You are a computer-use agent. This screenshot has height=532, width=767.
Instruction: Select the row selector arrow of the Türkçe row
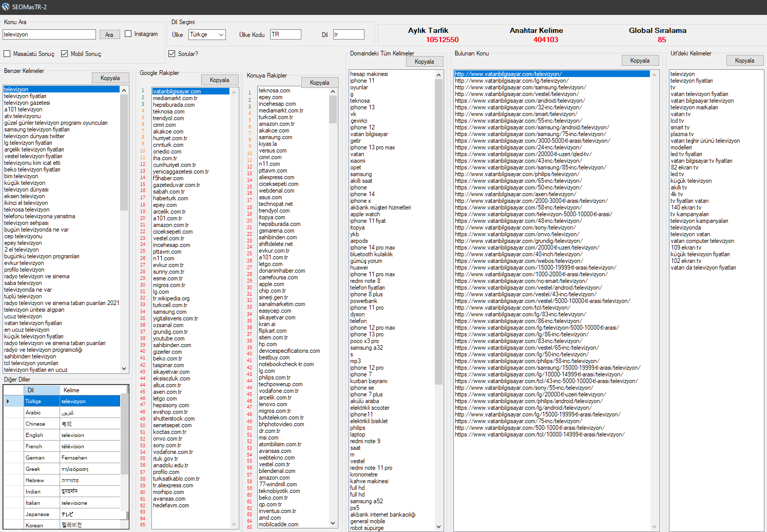pyautogui.click(x=13, y=401)
